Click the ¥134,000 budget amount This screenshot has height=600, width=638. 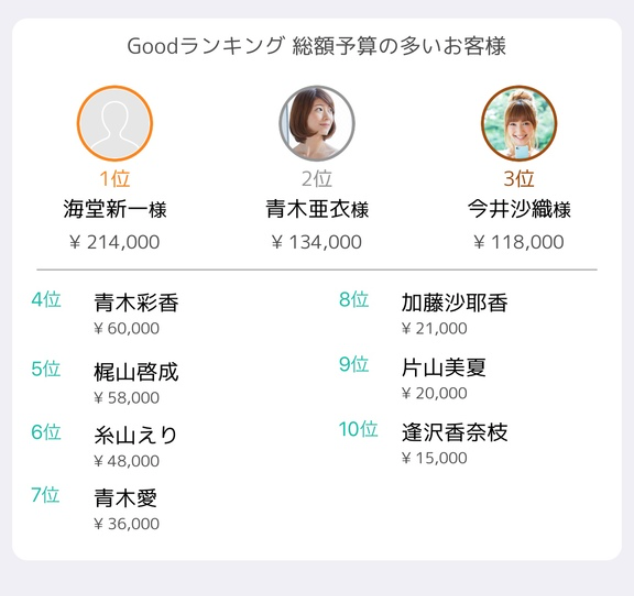(x=316, y=242)
